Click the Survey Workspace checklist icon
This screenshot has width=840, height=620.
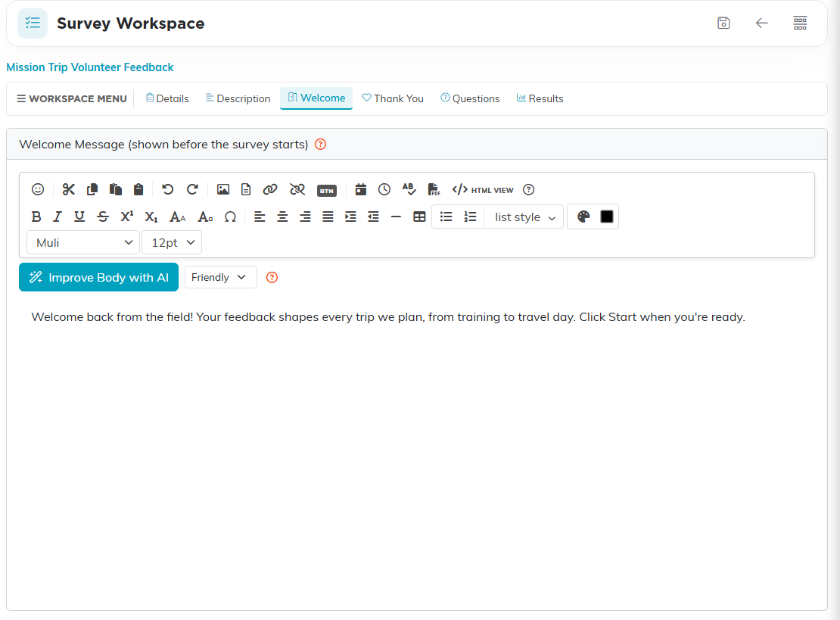click(33, 23)
